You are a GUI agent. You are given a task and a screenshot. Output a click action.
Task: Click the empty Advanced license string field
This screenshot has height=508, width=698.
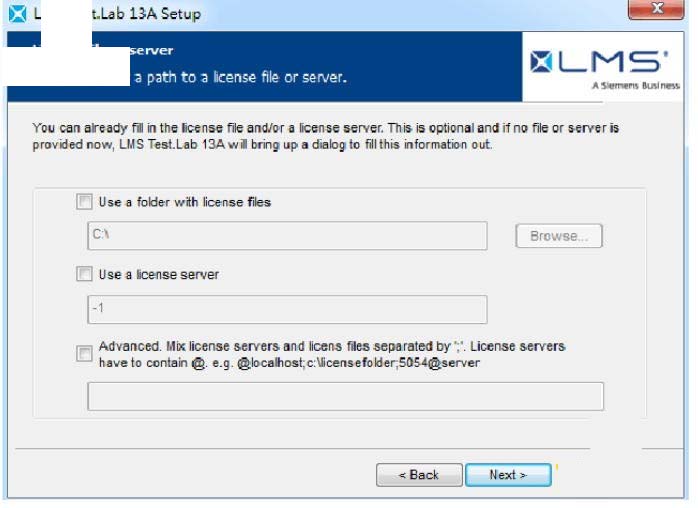click(346, 396)
